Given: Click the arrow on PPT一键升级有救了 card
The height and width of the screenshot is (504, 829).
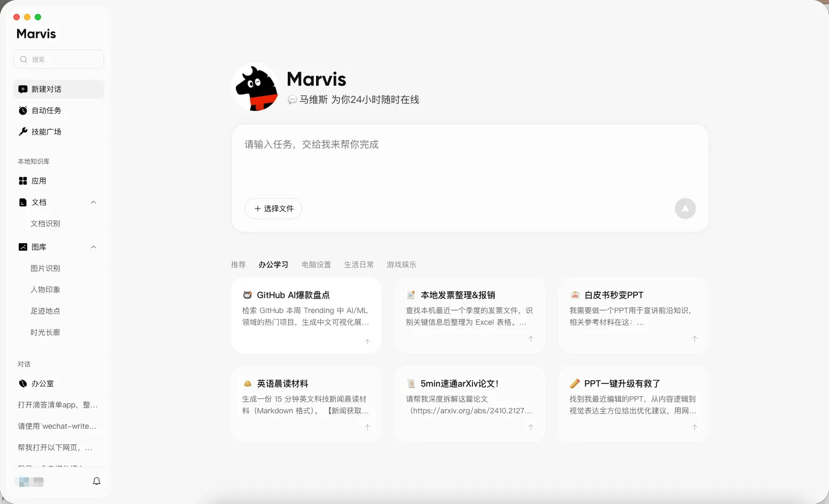Looking at the screenshot, I should point(694,427).
